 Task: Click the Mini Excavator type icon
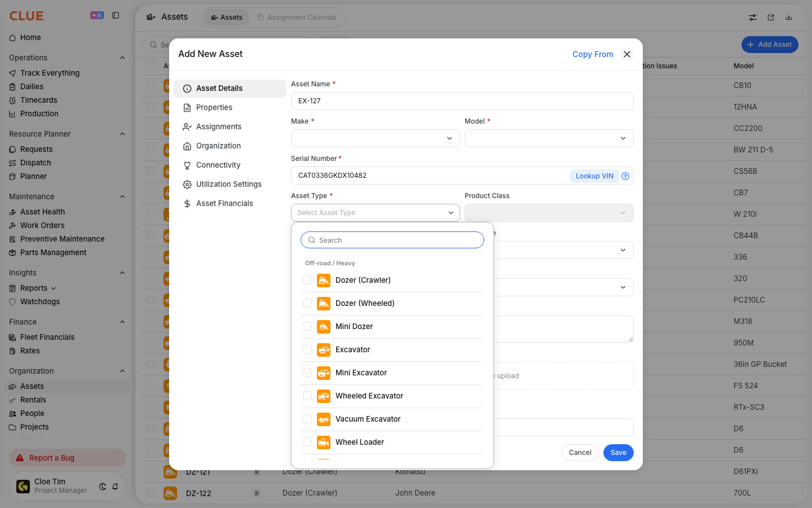pos(324,373)
